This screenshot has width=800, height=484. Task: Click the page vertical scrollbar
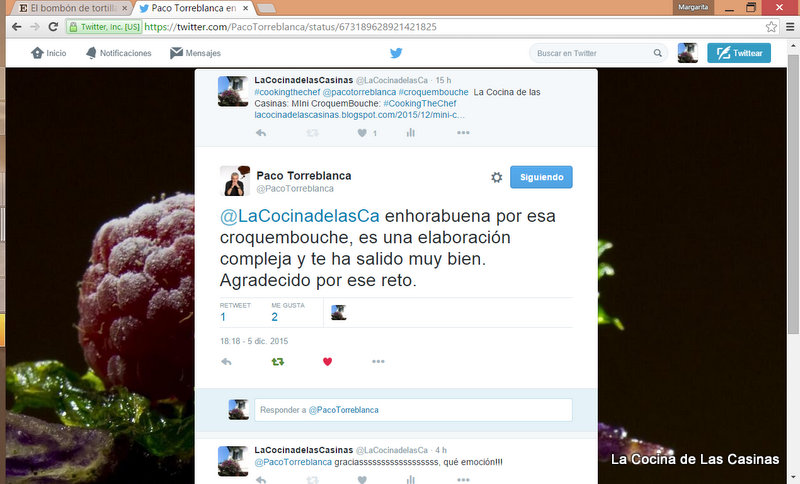pos(793,194)
